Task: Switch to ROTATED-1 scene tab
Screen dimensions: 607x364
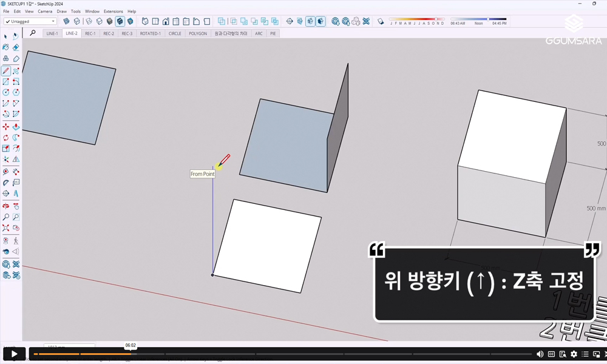Action: click(x=150, y=33)
